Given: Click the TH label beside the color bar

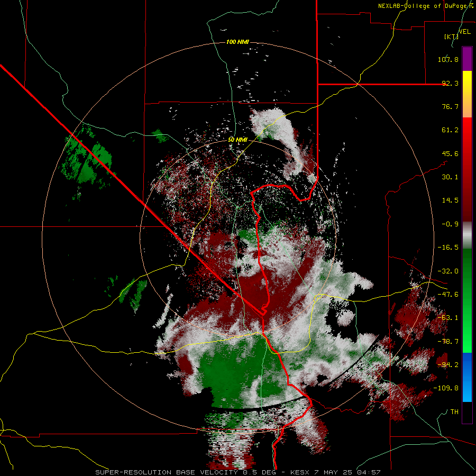Looking at the screenshot, I should [x=454, y=412].
